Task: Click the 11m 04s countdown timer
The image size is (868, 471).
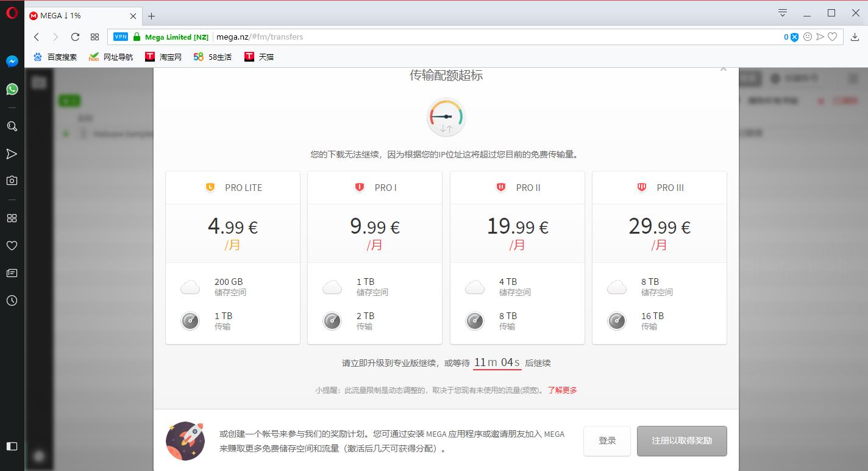Action: (x=497, y=362)
